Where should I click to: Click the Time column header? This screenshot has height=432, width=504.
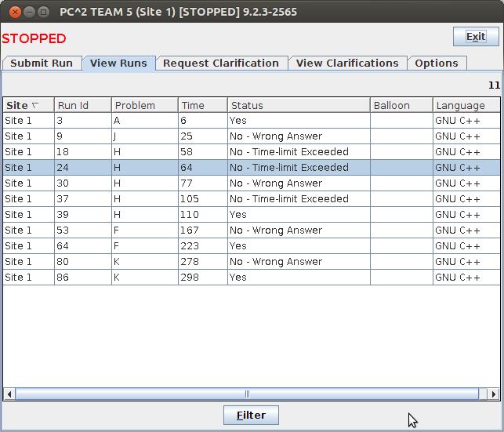pos(202,105)
